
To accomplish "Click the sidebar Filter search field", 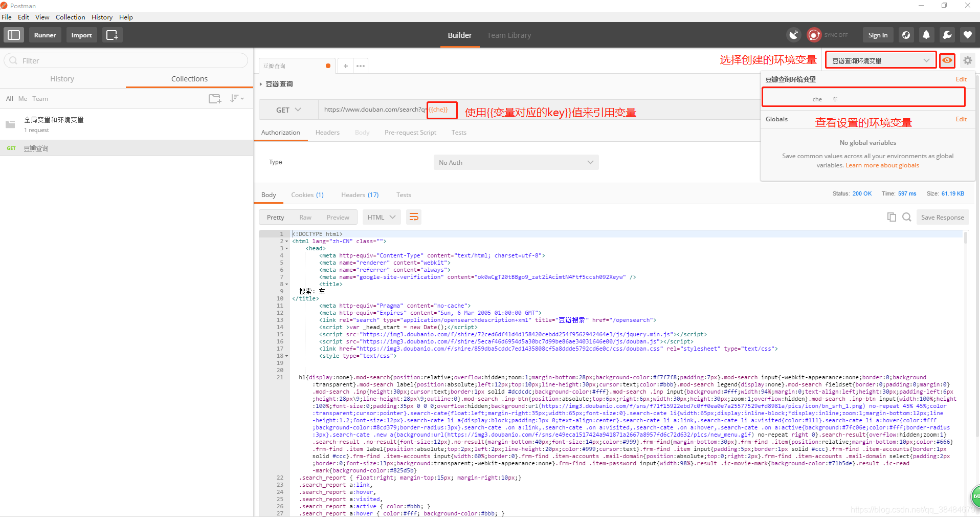I will (126, 60).
